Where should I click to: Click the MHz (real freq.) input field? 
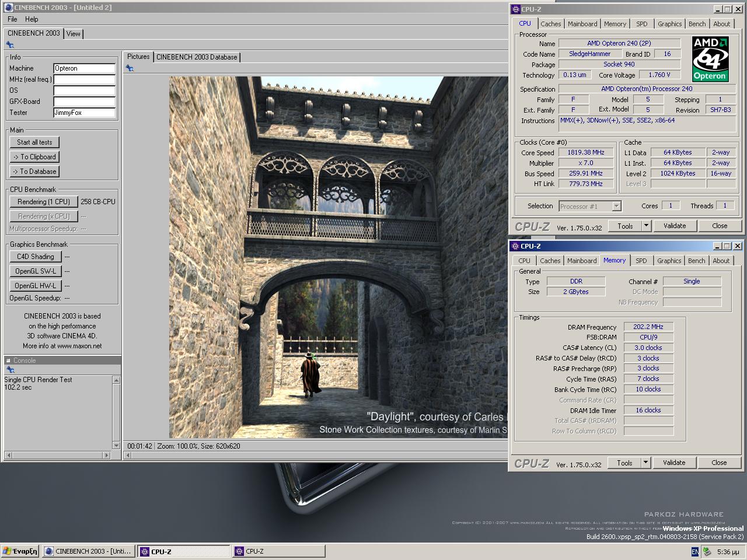pyautogui.click(x=84, y=79)
